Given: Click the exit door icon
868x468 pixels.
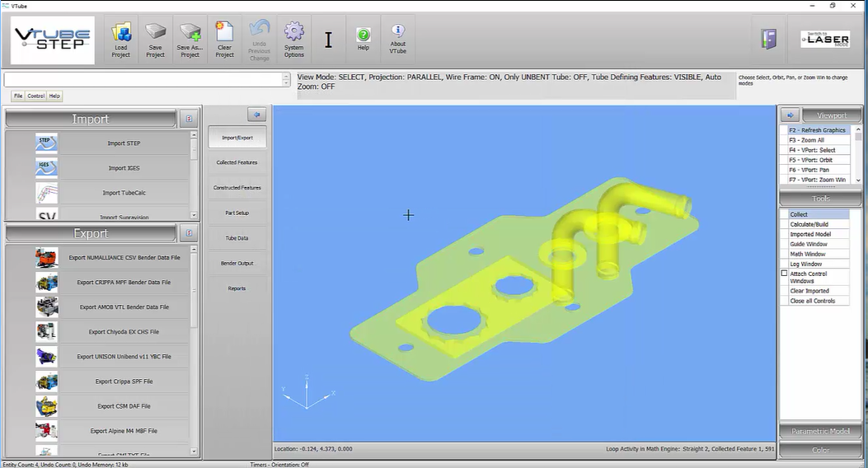Looking at the screenshot, I should point(770,40).
